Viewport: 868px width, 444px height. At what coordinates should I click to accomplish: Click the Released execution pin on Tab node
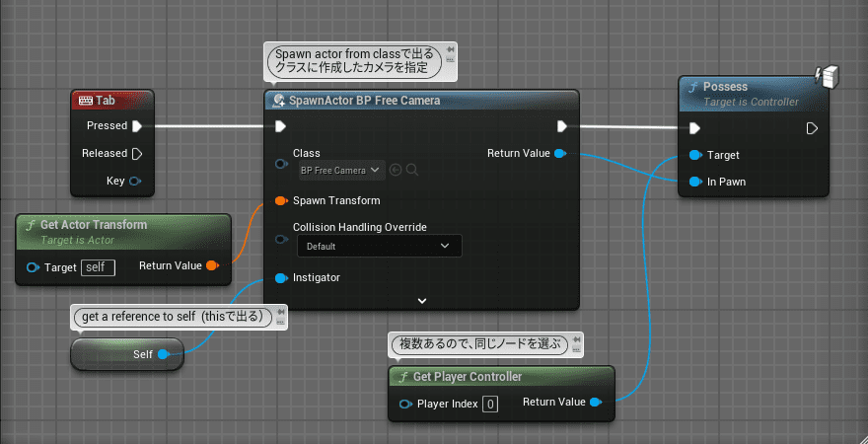tap(137, 153)
